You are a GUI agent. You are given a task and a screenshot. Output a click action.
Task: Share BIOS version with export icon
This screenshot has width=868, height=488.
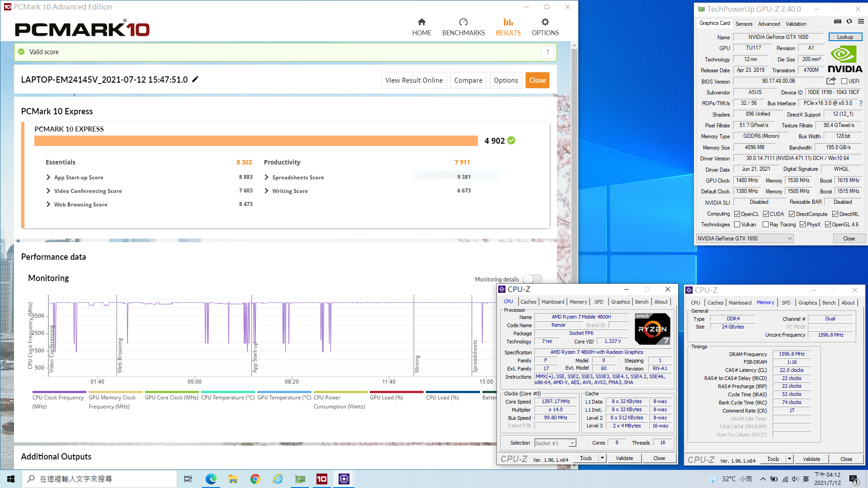tap(831, 81)
